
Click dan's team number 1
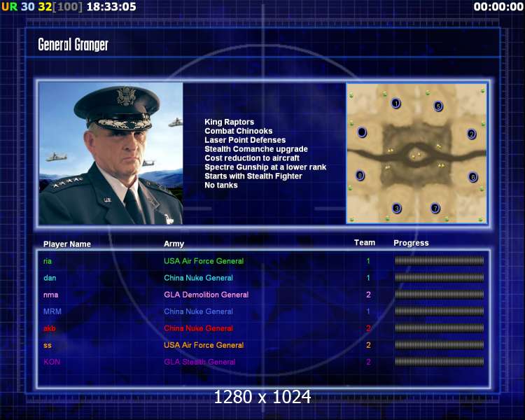[368, 278]
